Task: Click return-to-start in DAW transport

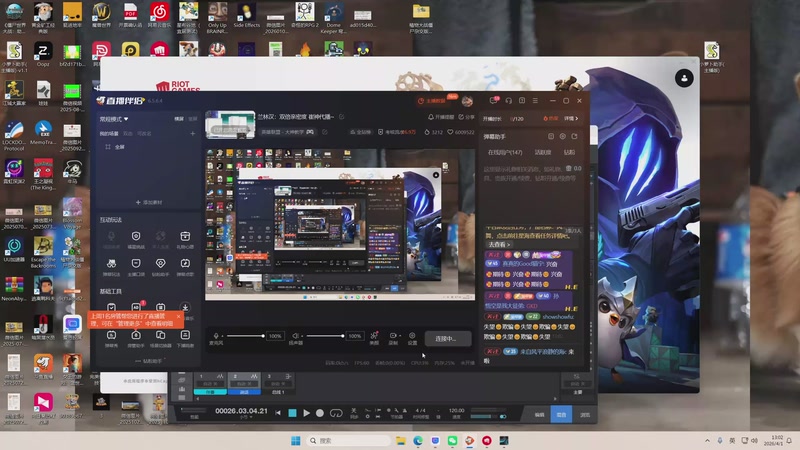Action: 278,413
